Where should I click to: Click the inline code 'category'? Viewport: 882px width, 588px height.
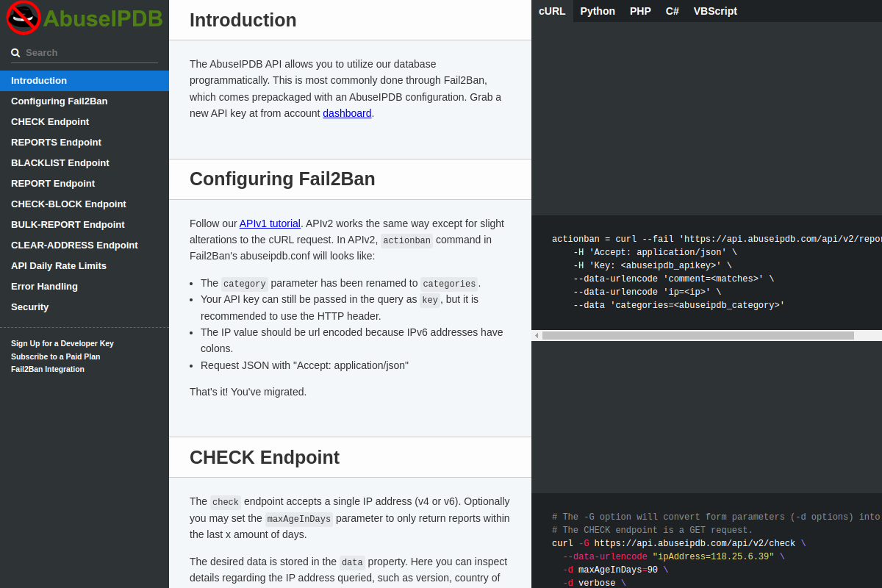click(245, 284)
